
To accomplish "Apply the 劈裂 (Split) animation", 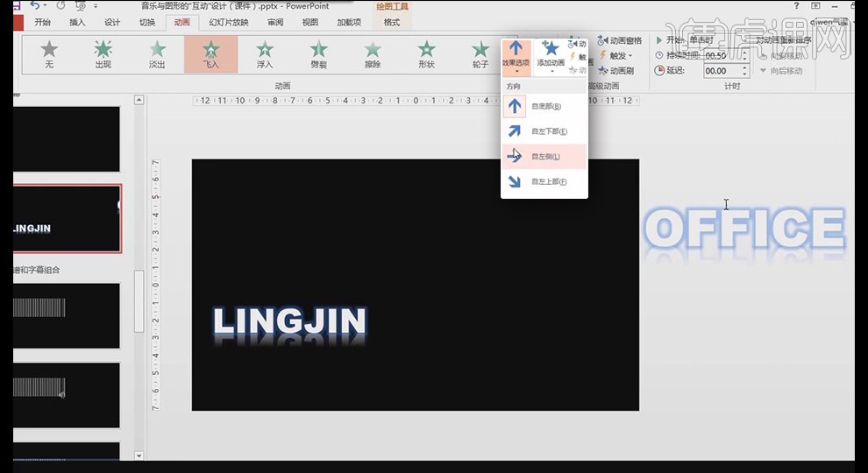I will pos(319,54).
